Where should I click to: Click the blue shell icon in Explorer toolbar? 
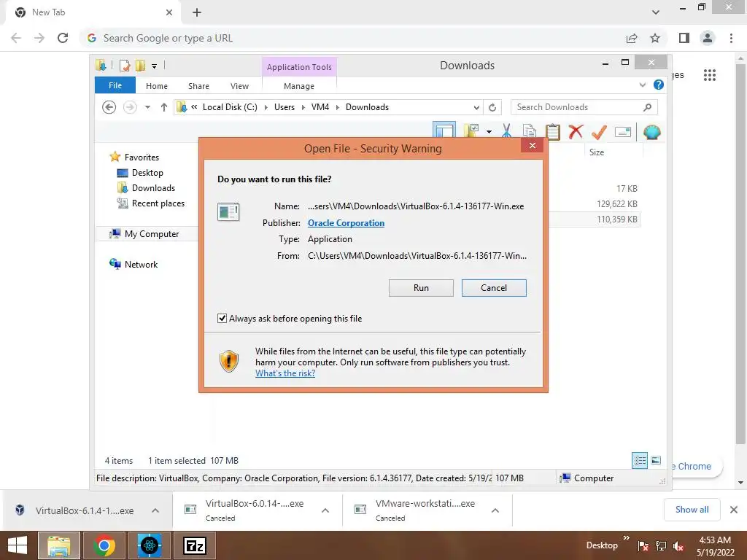[x=651, y=132]
